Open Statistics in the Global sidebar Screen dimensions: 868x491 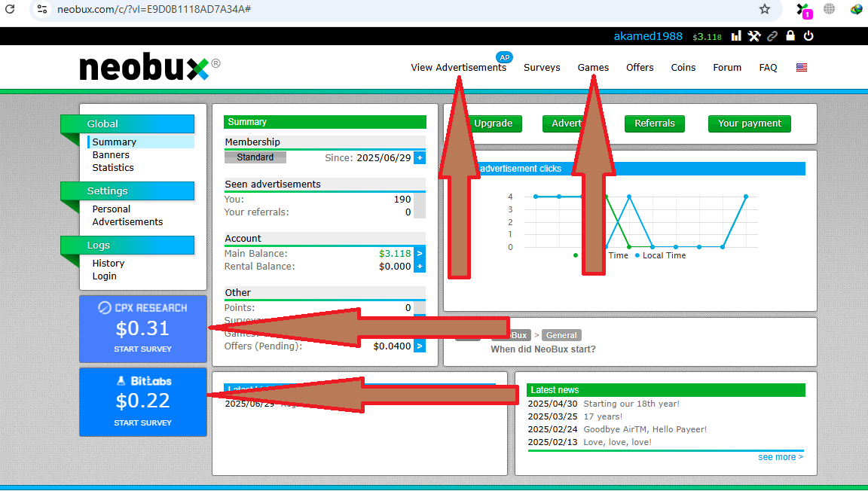[113, 168]
